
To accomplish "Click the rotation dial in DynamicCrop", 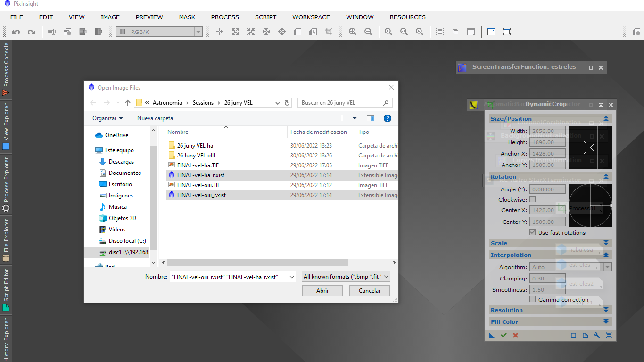I will [590, 206].
